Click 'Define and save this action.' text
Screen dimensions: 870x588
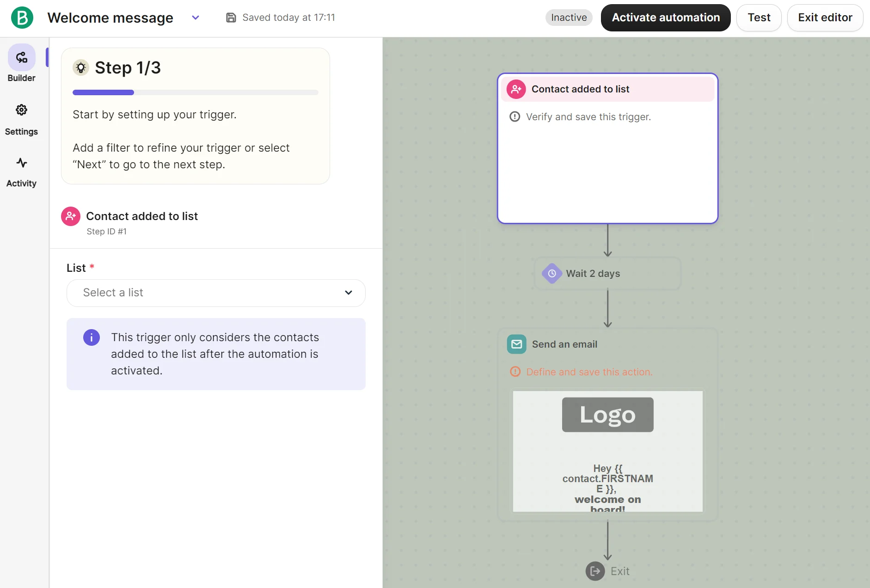tap(589, 372)
